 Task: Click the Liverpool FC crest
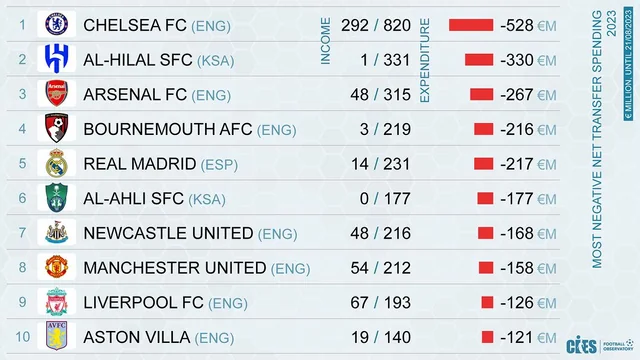click(56, 302)
